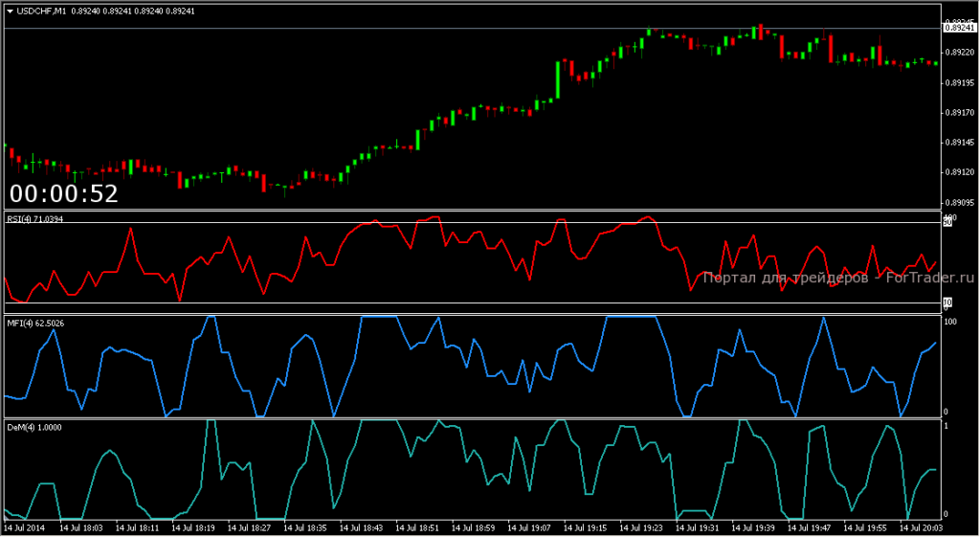Click the 14 Jul 18:19 time label
980x537 pixels.
point(192,528)
